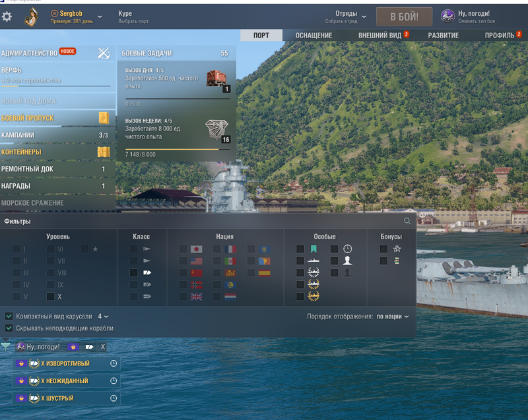Tick the checkbox beside the green bookmark
The width and height of the screenshot is (528, 420).
(300, 249)
